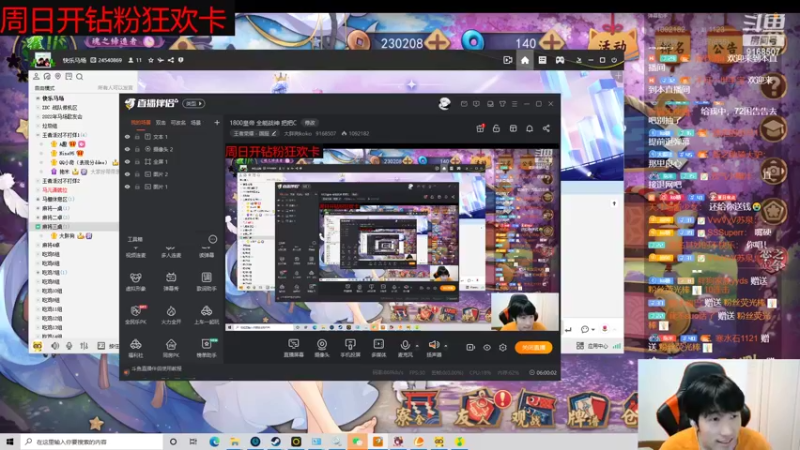Switch to the fourth scene tab 场景

(x=196, y=122)
